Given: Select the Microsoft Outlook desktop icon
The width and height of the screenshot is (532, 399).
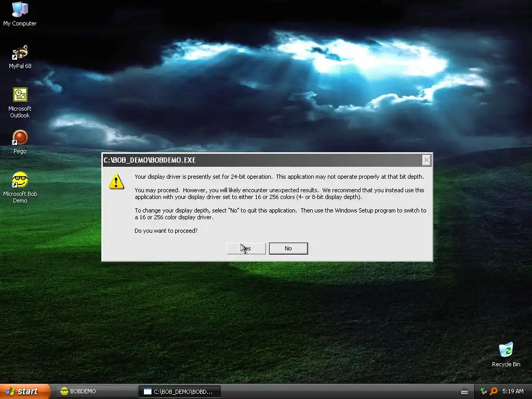Looking at the screenshot, I should 20,103.
